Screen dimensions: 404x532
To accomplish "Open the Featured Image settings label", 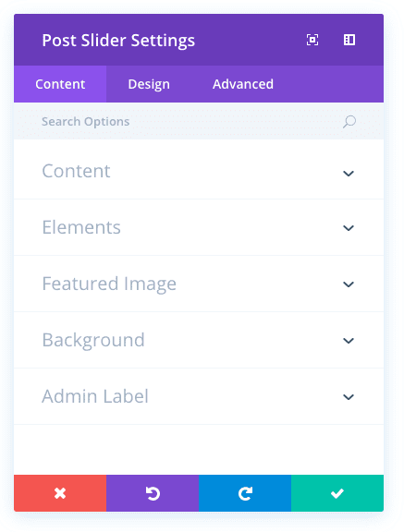I will pos(109,284).
